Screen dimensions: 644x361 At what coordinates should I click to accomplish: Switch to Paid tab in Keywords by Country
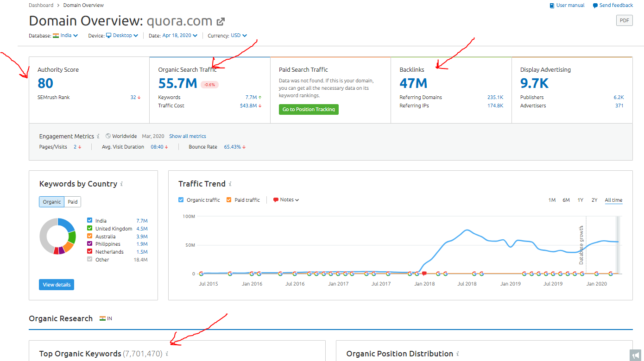click(x=73, y=202)
